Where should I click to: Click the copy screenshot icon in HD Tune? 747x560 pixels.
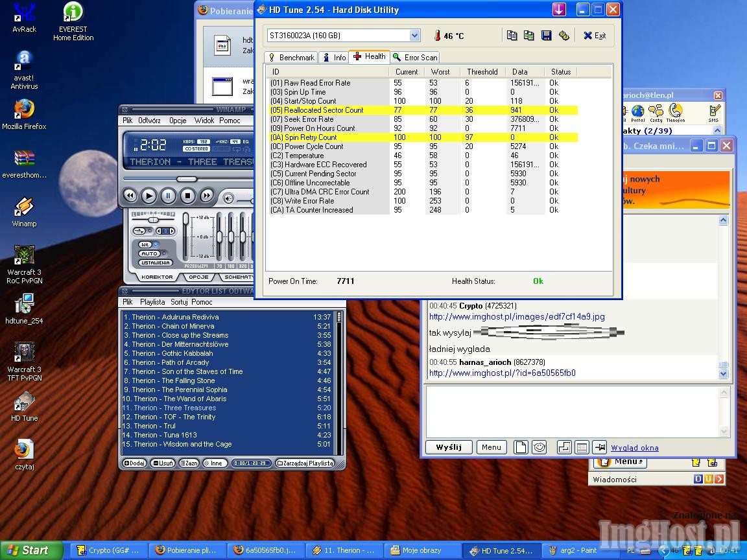[529, 35]
